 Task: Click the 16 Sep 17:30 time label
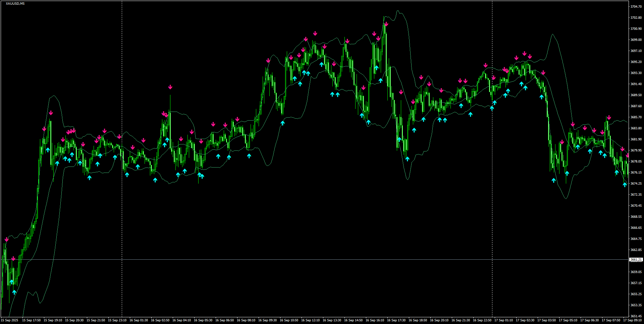click(x=396, y=320)
